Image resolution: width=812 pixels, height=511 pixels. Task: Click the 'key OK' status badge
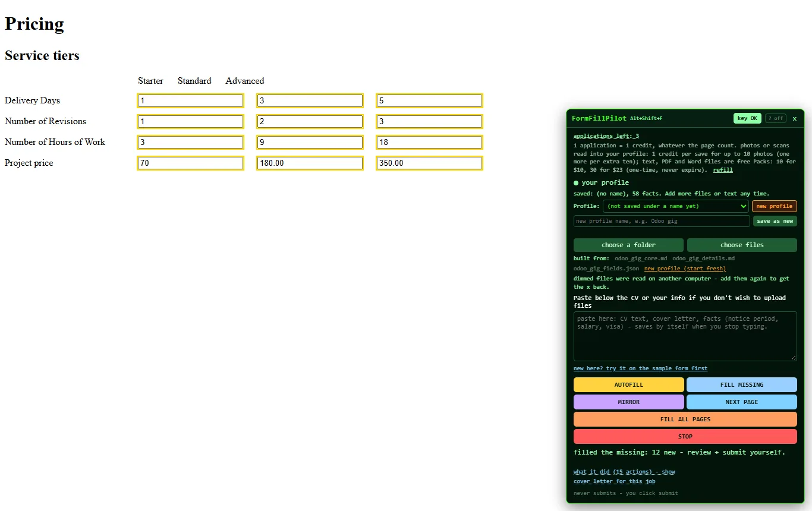747,118
